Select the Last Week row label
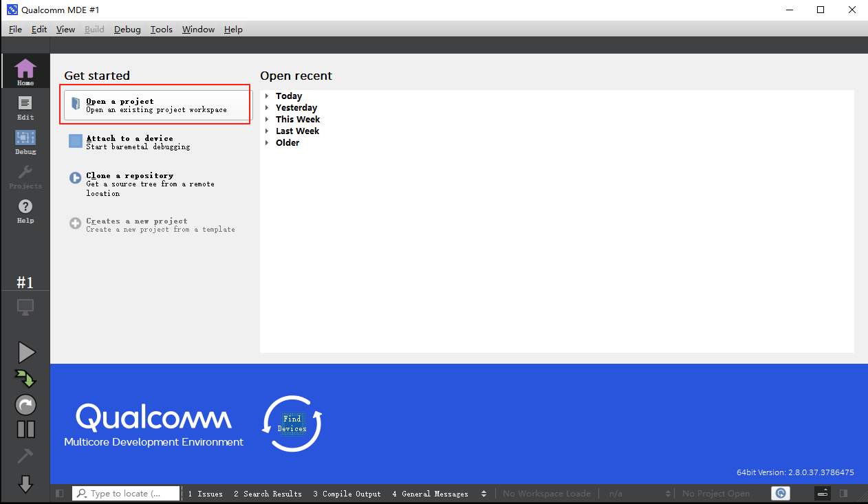Screen dimensions: 868x504 pyautogui.click(x=298, y=131)
